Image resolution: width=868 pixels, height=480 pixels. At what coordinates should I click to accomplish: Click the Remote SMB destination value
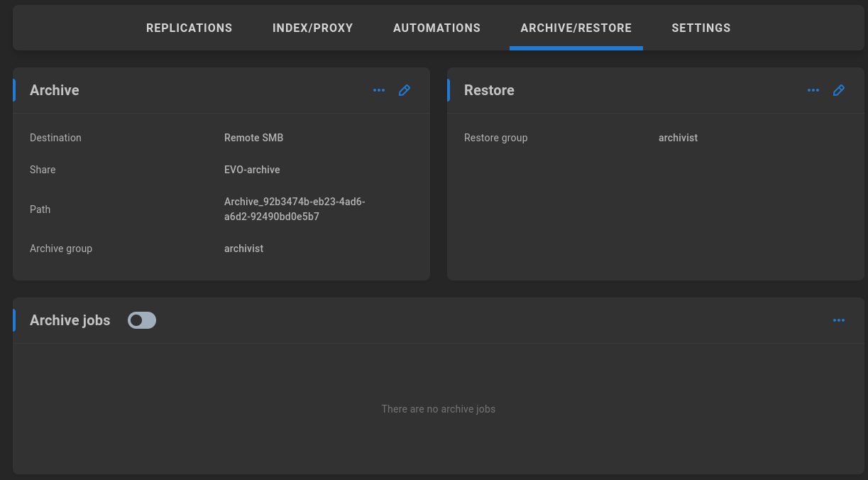pyautogui.click(x=253, y=138)
